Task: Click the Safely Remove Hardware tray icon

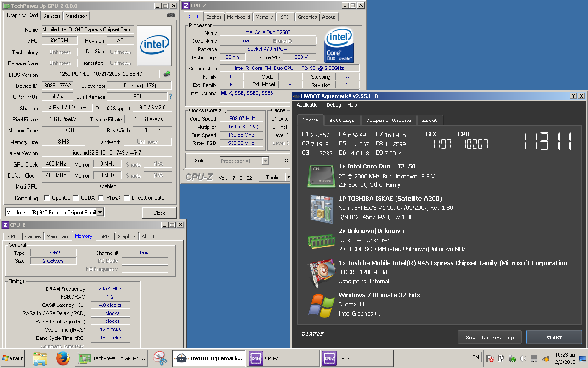Action: pyautogui.click(x=512, y=358)
